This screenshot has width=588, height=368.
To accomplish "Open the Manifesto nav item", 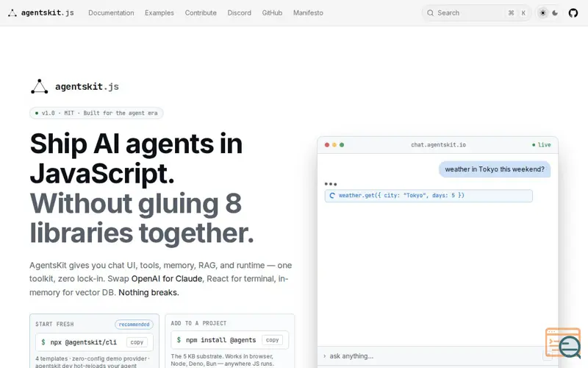I will pyautogui.click(x=308, y=13).
